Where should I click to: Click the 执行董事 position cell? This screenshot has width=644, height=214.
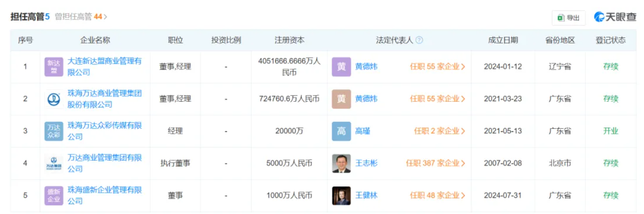click(176, 163)
